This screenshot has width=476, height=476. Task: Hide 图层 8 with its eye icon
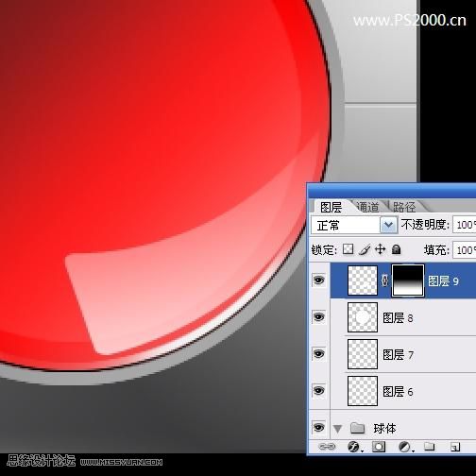coord(319,316)
